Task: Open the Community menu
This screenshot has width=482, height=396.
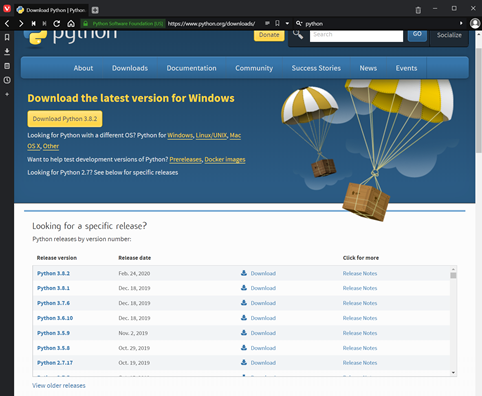Action: point(254,68)
